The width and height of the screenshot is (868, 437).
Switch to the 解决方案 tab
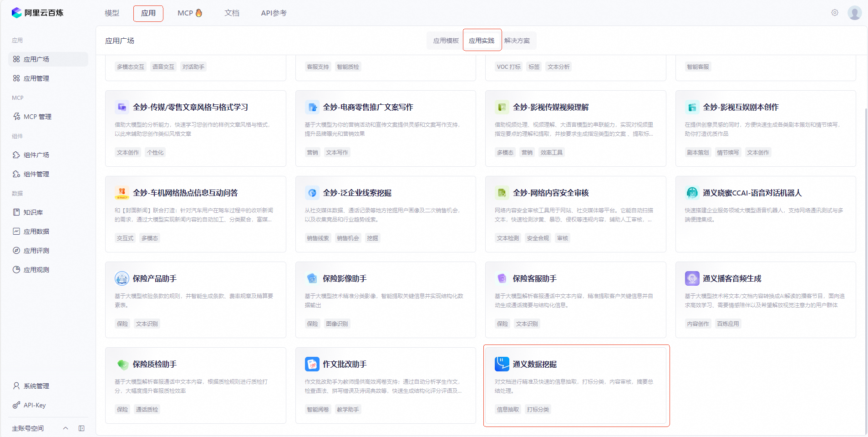tap(517, 41)
